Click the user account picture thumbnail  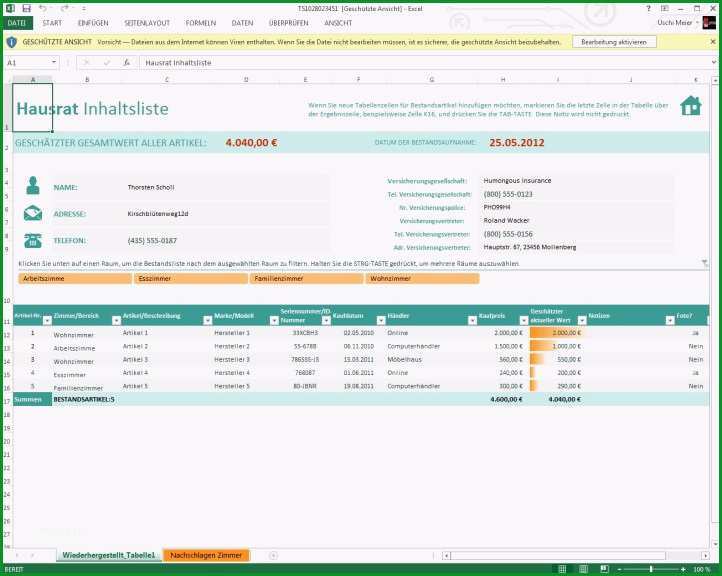pos(709,23)
